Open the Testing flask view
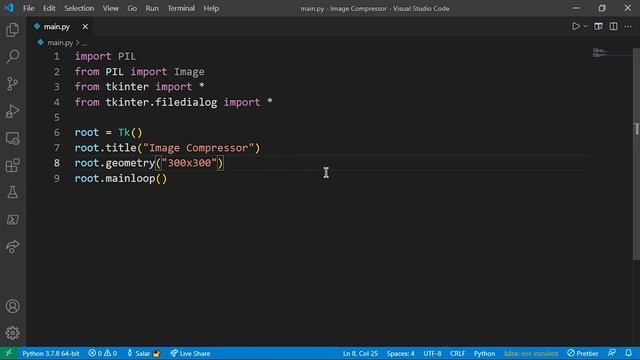This screenshot has width=640, height=360. coord(12,192)
